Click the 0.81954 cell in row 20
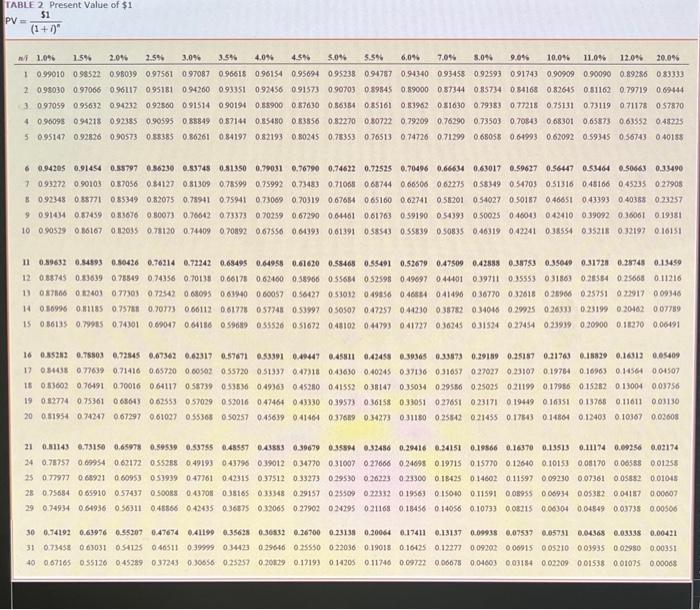The height and width of the screenshot is (610, 700). [56, 417]
